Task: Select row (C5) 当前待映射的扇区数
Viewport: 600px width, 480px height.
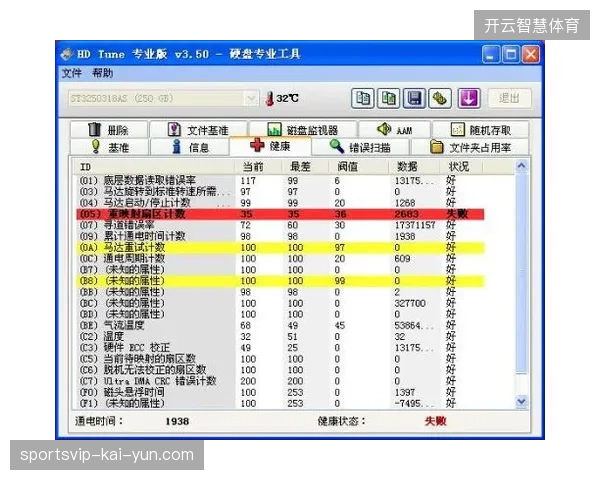Action: pyautogui.click(x=280, y=359)
